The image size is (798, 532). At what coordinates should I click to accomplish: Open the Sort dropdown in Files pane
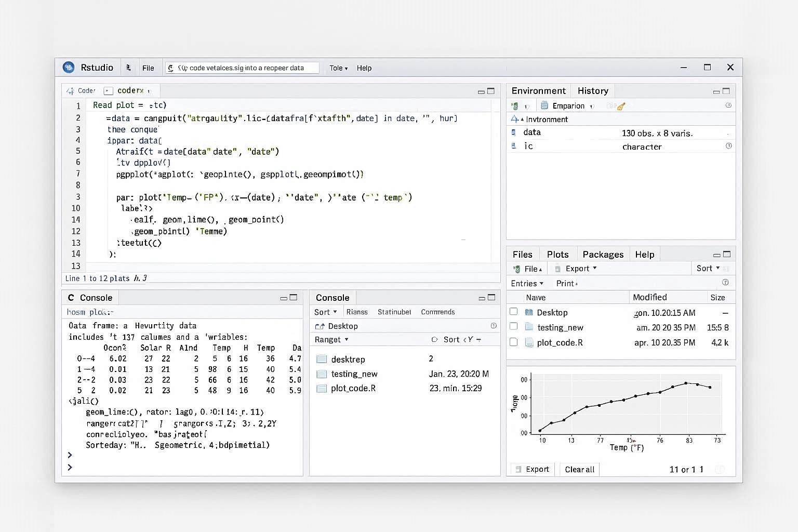(x=708, y=269)
